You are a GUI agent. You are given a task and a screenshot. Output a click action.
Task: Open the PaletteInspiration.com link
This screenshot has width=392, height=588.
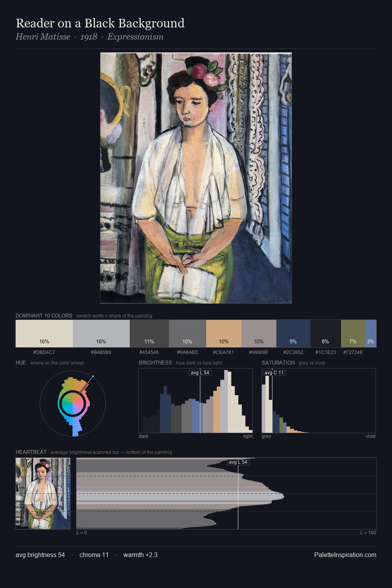tap(345, 555)
